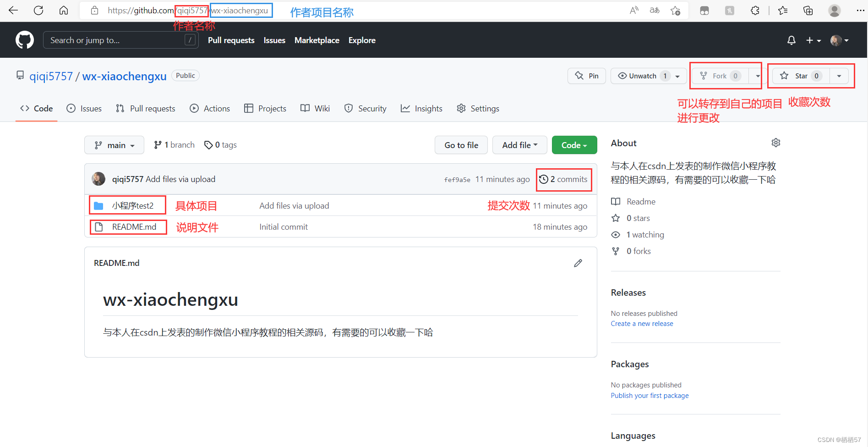Open browser extensions puzzle icon
Image resolution: width=868 pixels, height=447 pixels.
[755, 11]
